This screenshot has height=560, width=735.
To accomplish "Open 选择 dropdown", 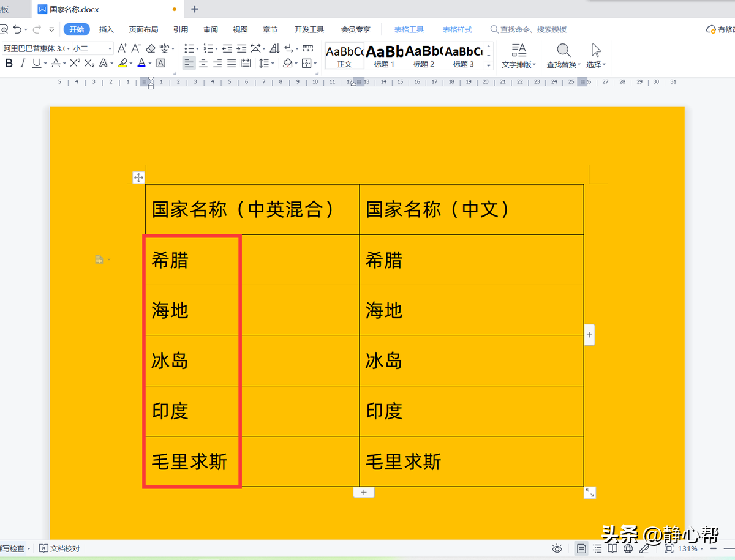I will (596, 56).
